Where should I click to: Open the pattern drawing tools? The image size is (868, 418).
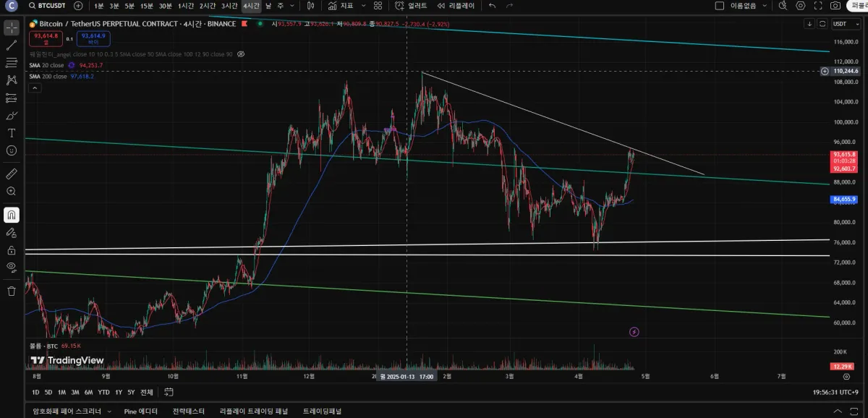[12, 80]
